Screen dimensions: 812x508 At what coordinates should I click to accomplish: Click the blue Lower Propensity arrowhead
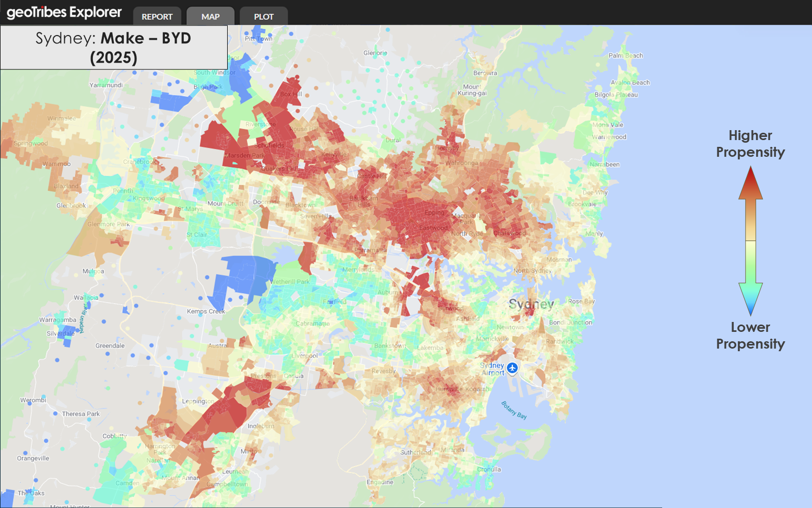pos(750,299)
